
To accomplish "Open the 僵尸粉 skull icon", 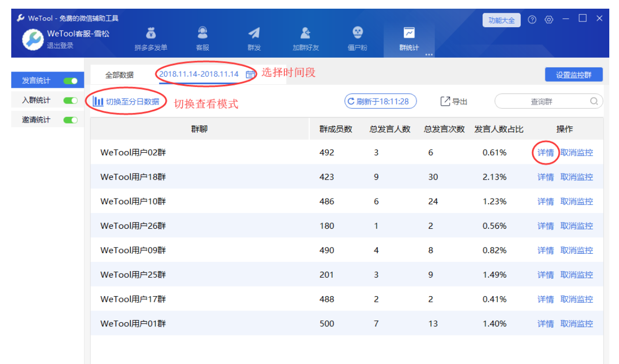I will (x=358, y=33).
